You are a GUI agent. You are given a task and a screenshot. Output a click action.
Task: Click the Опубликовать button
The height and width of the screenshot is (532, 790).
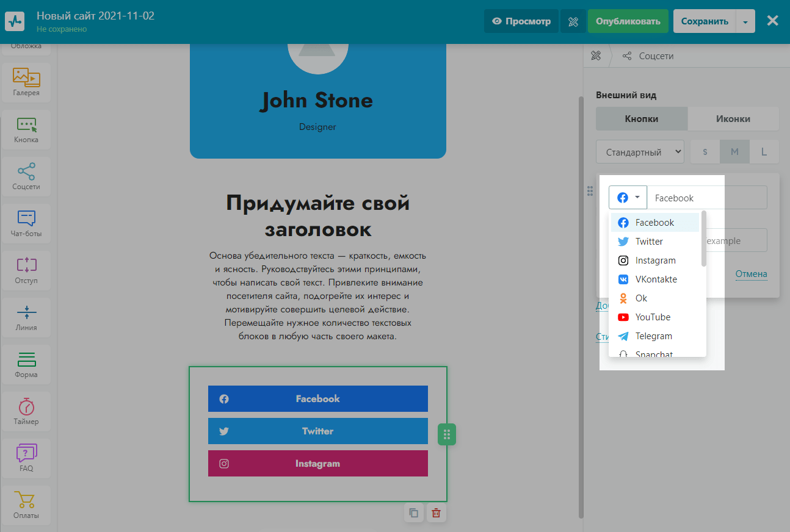tap(628, 21)
